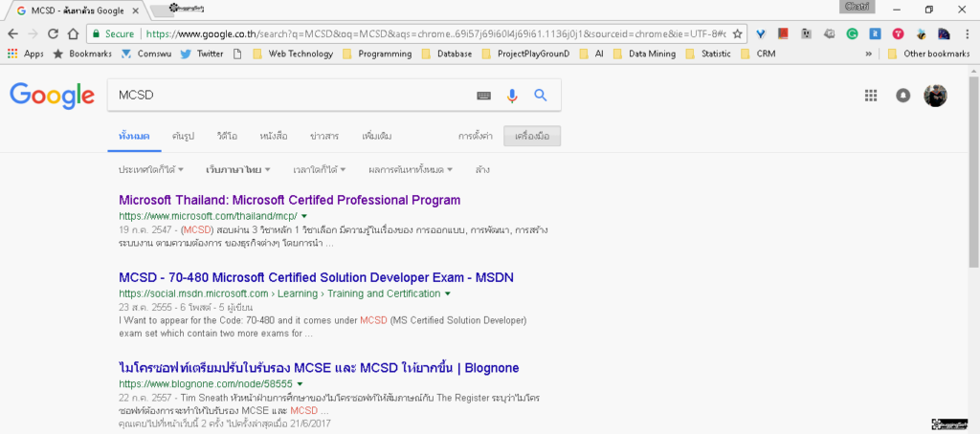Open the unlabeled bookmark page icon
The image size is (980, 434).
237,54
